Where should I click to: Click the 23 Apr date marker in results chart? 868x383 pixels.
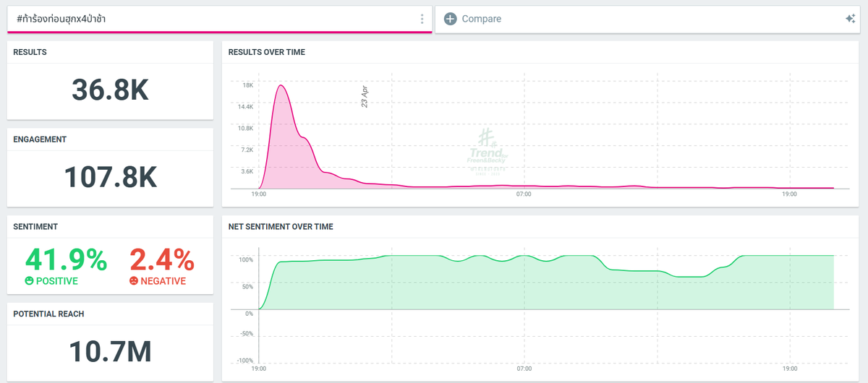365,97
